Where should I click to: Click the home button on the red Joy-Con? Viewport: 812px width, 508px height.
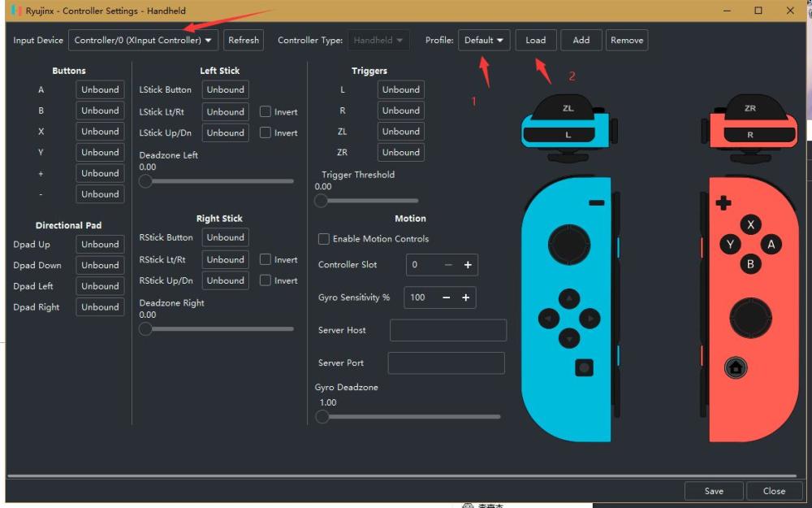(x=736, y=367)
